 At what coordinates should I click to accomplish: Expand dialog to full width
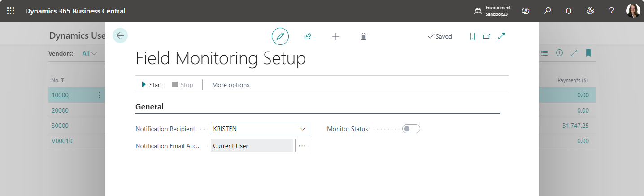[x=501, y=36]
